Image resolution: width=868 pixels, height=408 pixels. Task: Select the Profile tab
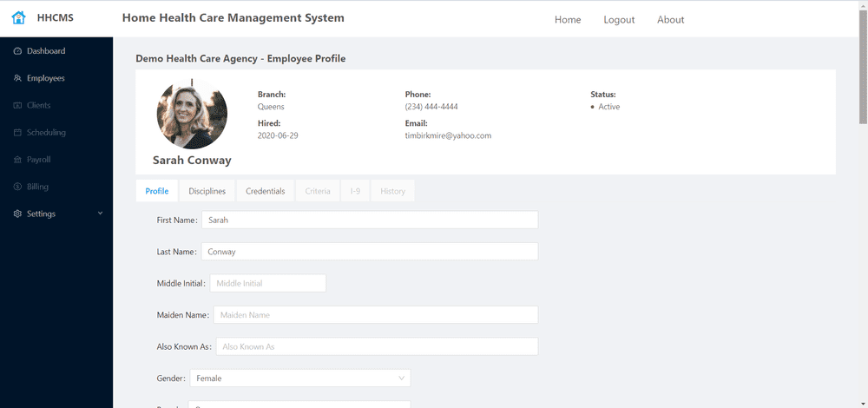click(x=157, y=191)
